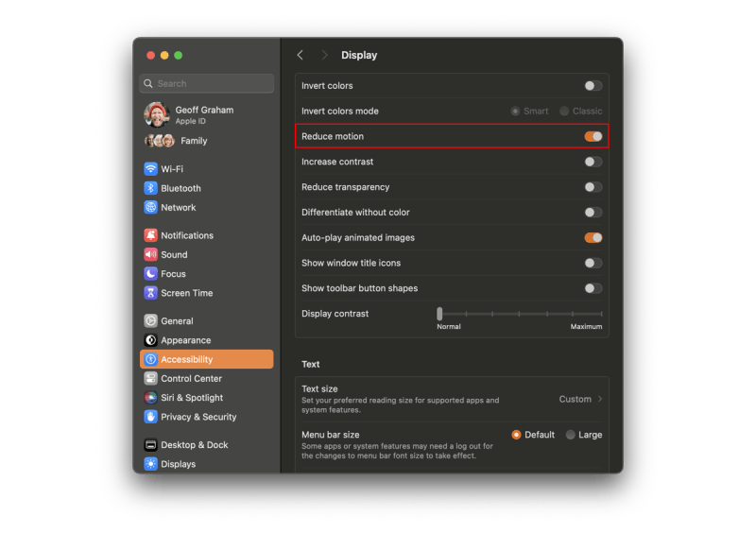
Task: Click the yellow minimize window button
Action: (x=164, y=56)
